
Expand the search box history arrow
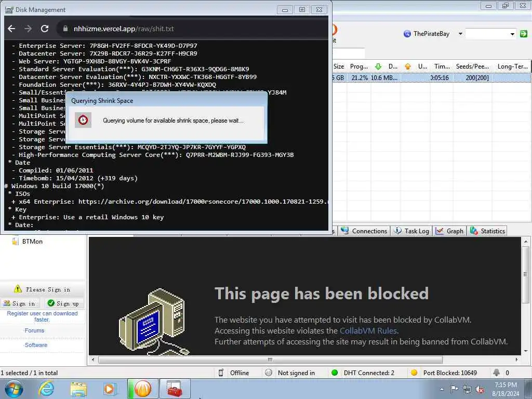[x=512, y=34]
